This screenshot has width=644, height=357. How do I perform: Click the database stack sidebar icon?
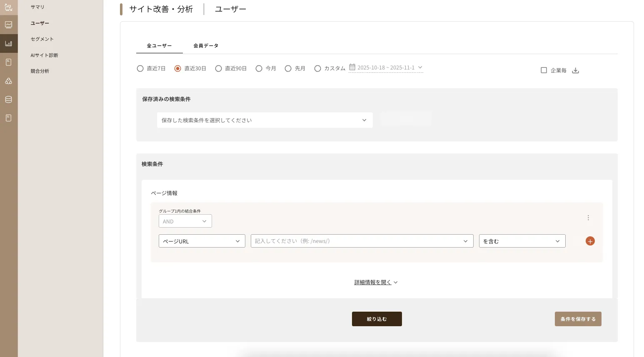8,99
